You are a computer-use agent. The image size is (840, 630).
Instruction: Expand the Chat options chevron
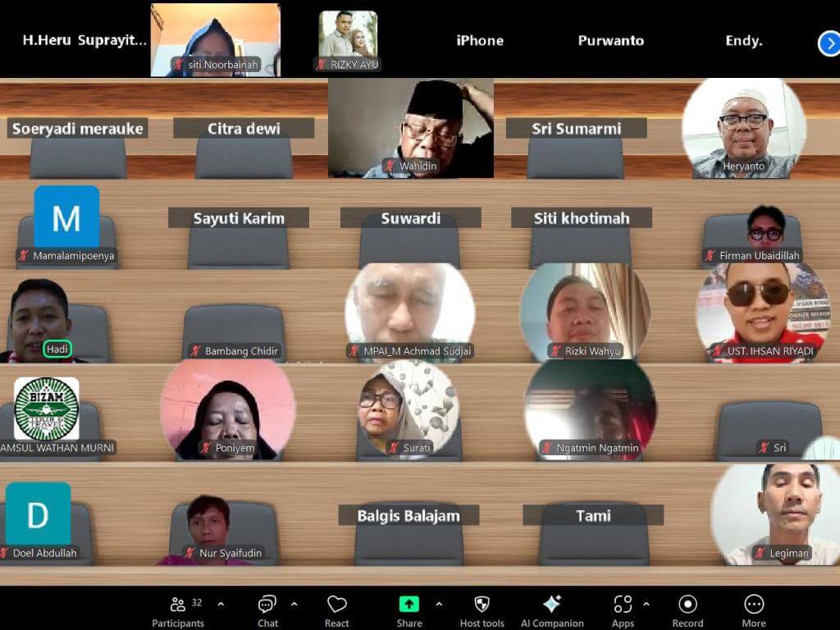coord(294,605)
